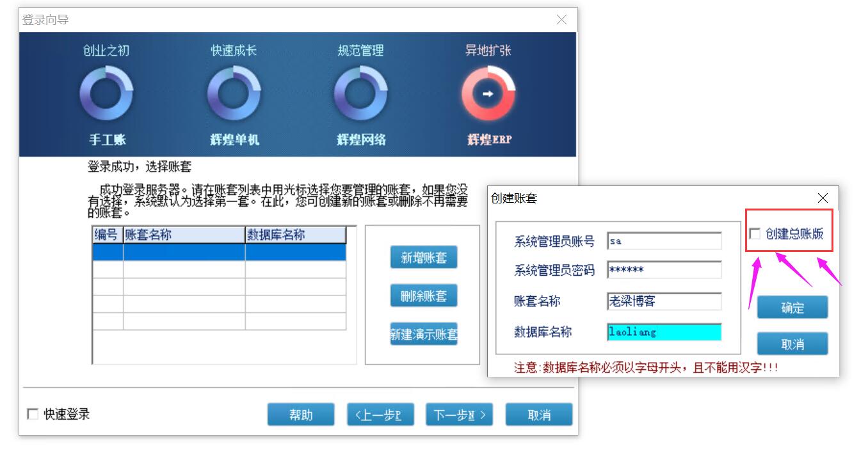
Task: Choose the 辉煌网络 ring icon
Action: coord(360,95)
